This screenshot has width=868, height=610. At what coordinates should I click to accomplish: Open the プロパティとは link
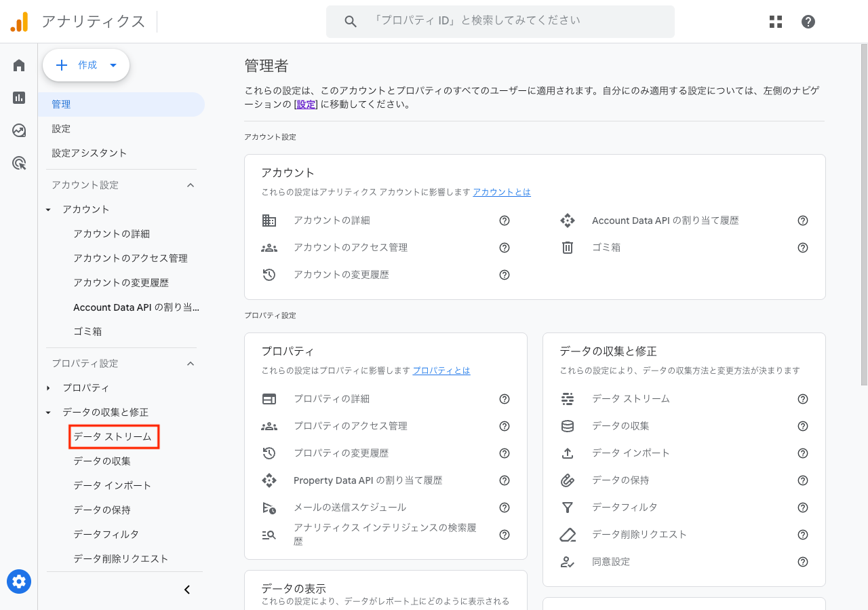pyautogui.click(x=441, y=370)
